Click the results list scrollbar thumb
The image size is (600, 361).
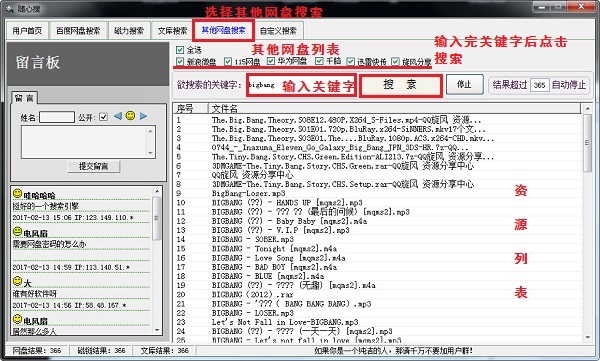[587, 143]
